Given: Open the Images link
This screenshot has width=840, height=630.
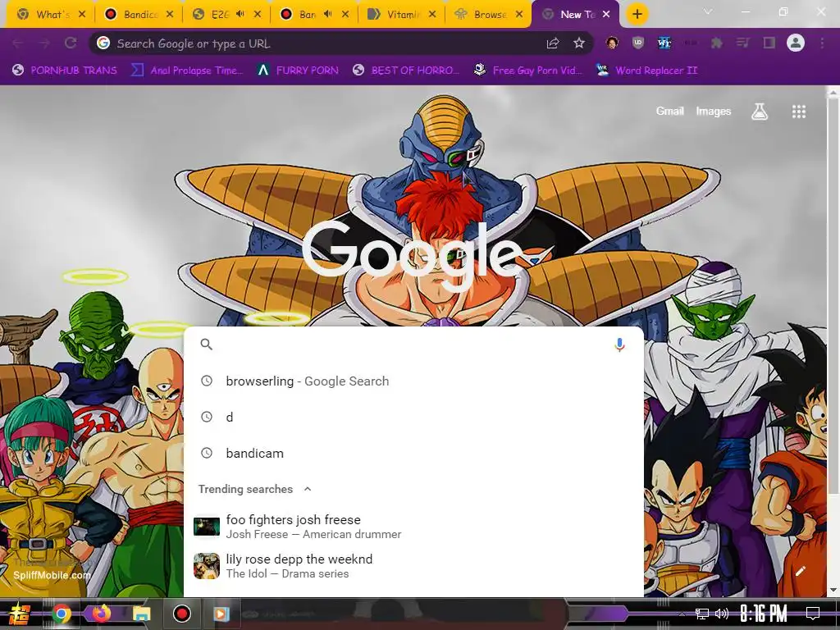Looking at the screenshot, I should coord(713,111).
